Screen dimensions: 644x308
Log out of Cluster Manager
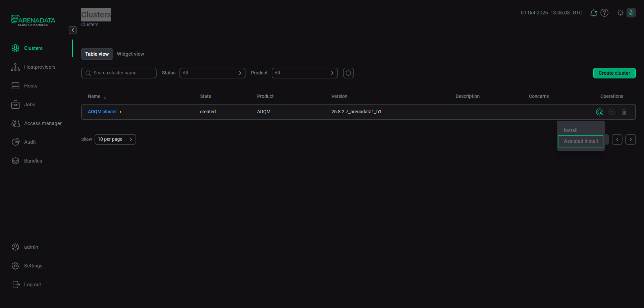point(26,285)
